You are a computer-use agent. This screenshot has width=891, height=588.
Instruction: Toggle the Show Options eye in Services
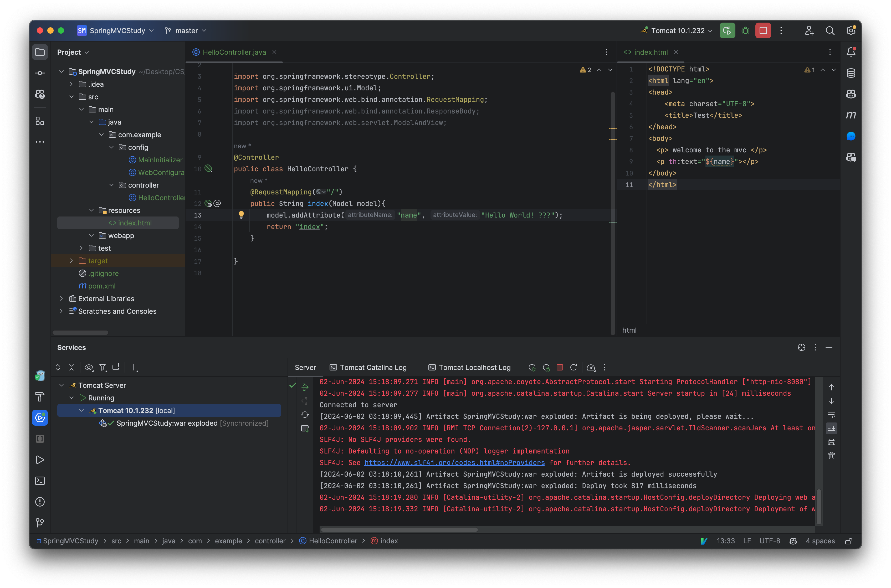(x=89, y=368)
